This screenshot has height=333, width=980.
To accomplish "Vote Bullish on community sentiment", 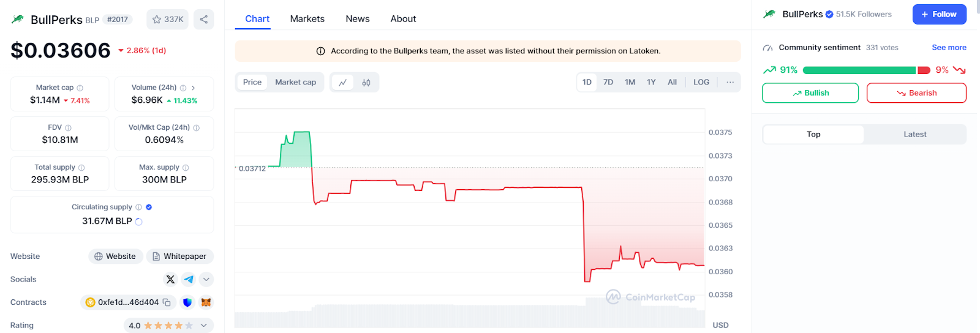I will 810,93.
